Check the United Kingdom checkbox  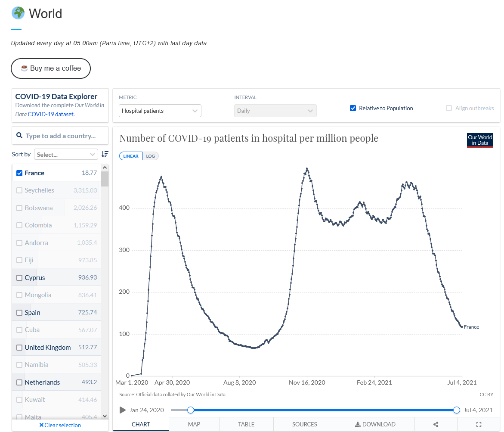tap(19, 348)
